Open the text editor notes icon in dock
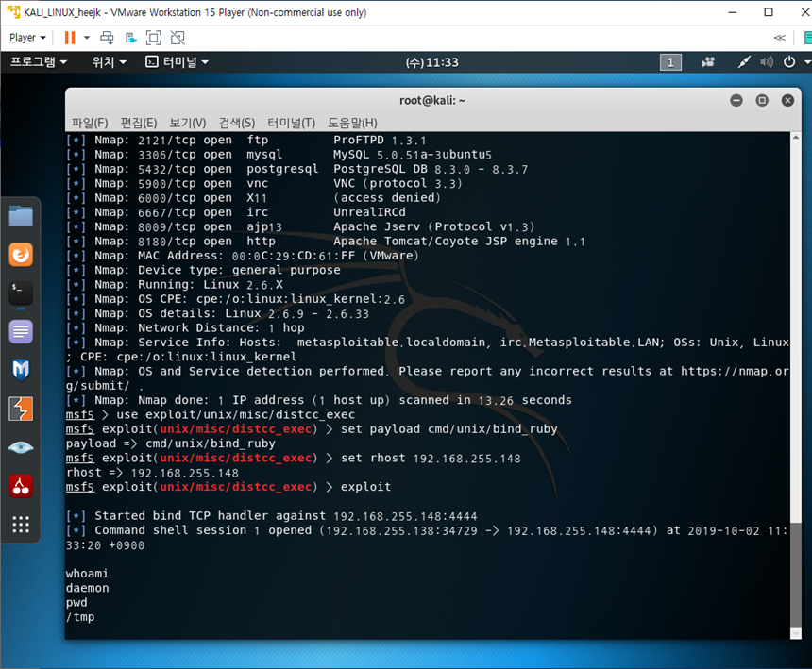 21,331
